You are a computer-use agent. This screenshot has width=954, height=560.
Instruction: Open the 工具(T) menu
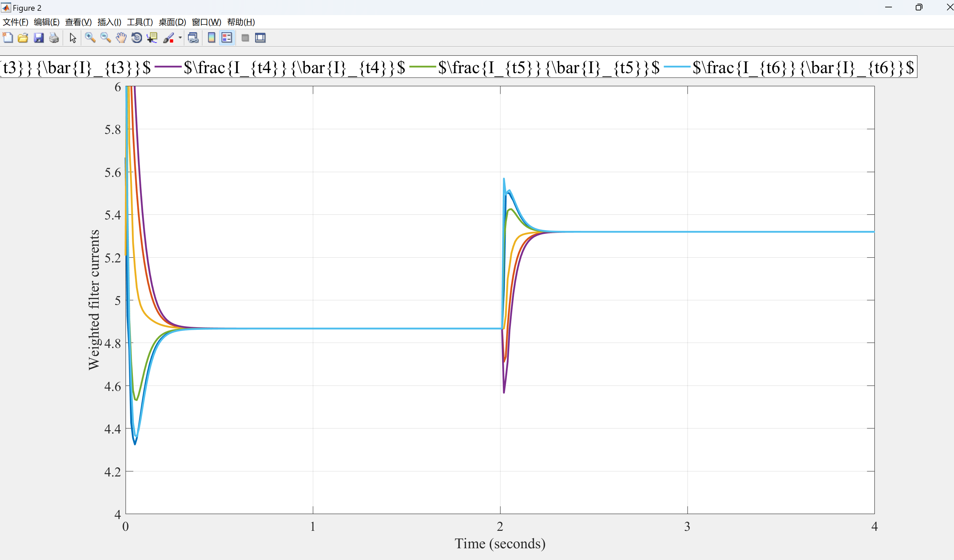click(x=140, y=22)
